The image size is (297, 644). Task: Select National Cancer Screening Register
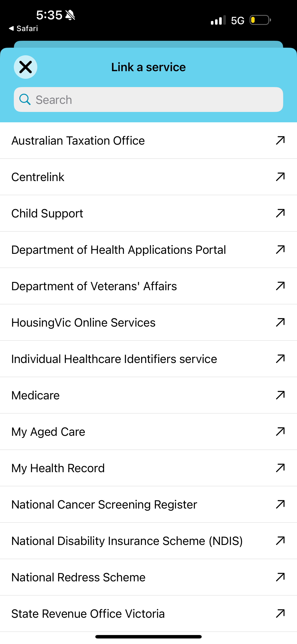[148, 504]
